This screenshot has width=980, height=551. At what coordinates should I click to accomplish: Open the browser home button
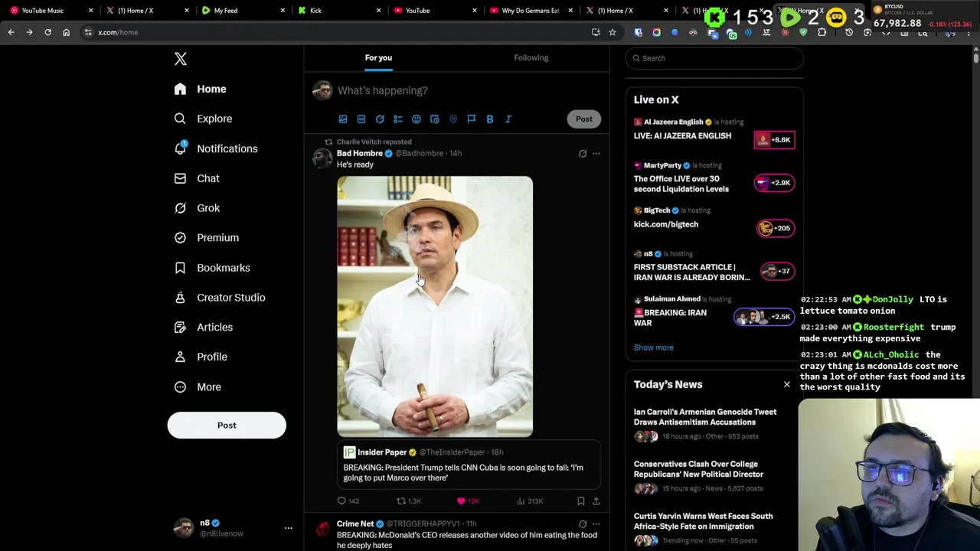66,32
